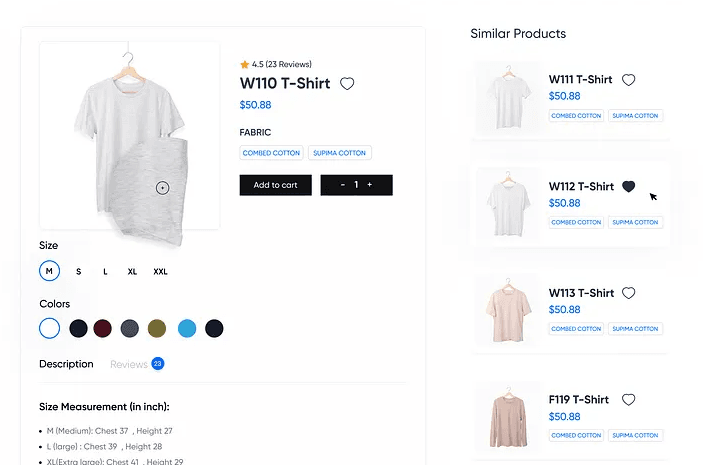Pick the maroon color swatch
703x465 pixels.
(x=103, y=328)
